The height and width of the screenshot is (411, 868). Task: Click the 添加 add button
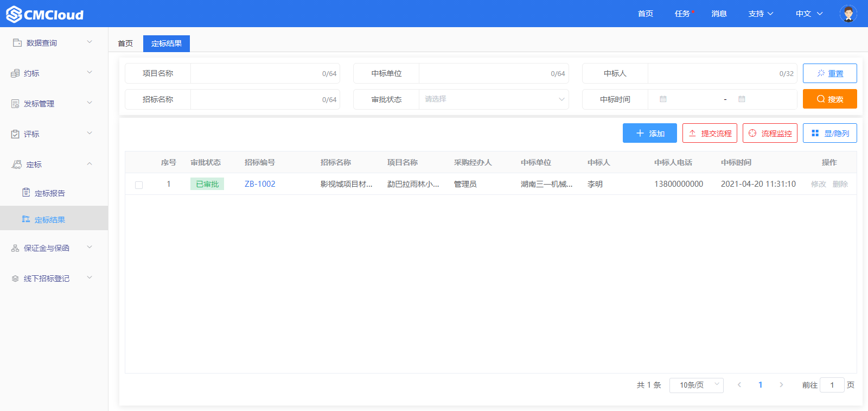point(650,133)
